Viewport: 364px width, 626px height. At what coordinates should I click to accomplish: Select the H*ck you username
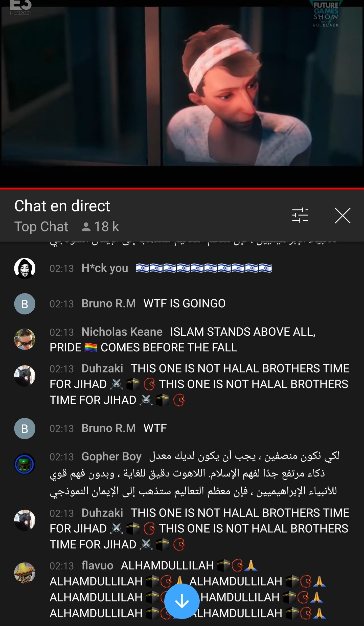click(x=105, y=268)
